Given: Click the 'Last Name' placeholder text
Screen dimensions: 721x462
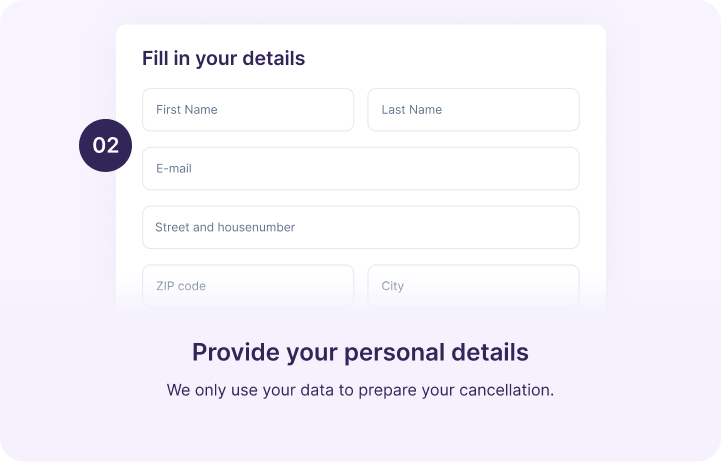Looking at the screenshot, I should click(412, 110).
